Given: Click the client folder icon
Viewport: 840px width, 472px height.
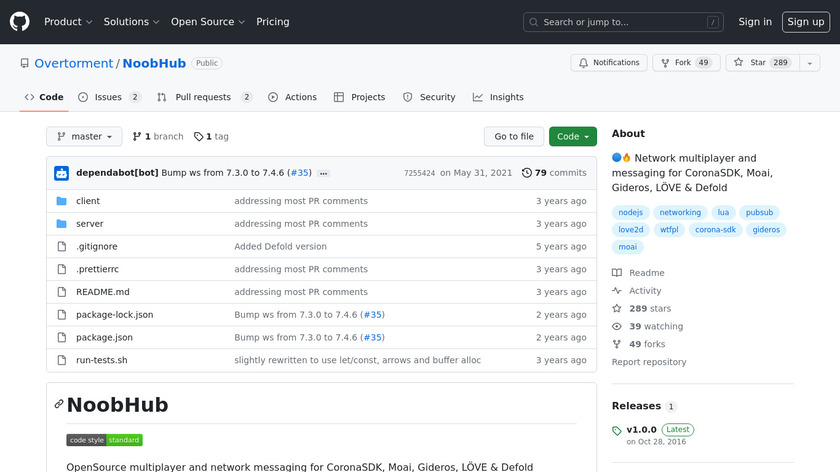Looking at the screenshot, I should [x=61, y=201].
